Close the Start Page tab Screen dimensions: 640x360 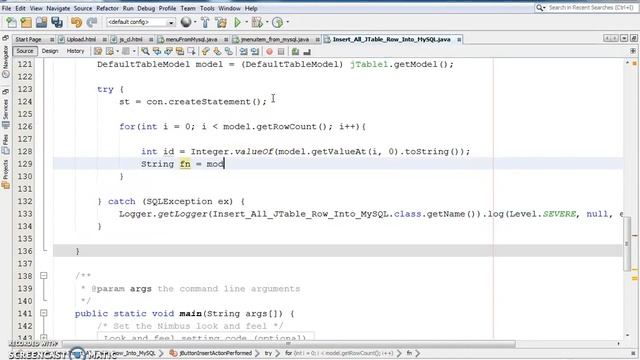(x=52, y=40)
